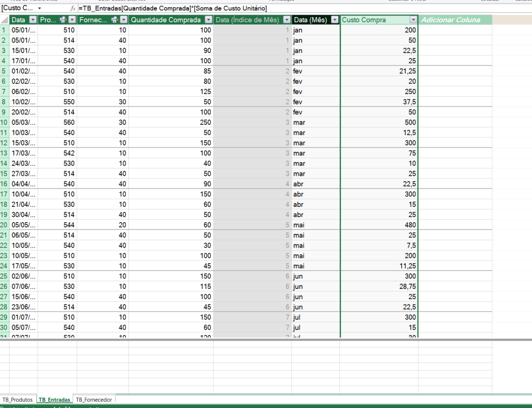Click relationship icon in Pro... column header

[x=63, y=20]
